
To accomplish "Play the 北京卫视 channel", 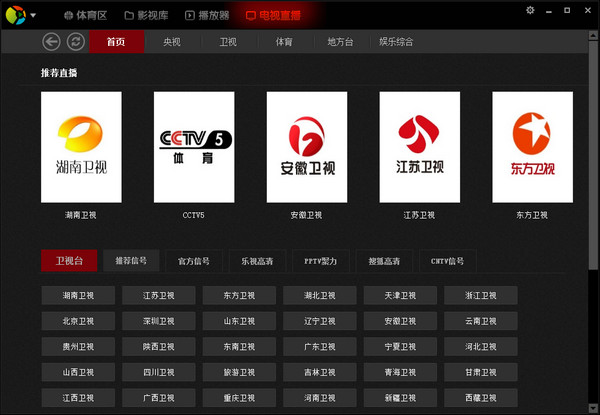I will point(78,321).
